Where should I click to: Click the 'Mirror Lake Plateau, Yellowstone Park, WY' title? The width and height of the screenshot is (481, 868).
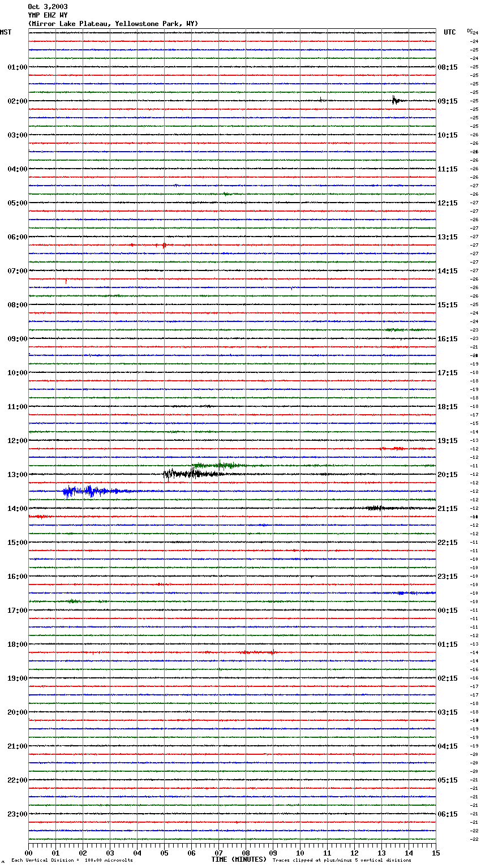113,24
